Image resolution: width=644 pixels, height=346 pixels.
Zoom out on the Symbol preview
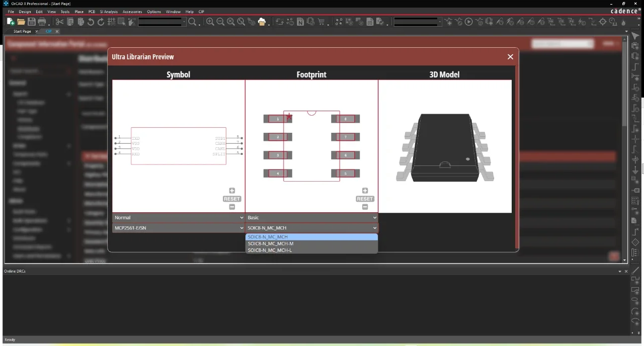coord(232,207)
